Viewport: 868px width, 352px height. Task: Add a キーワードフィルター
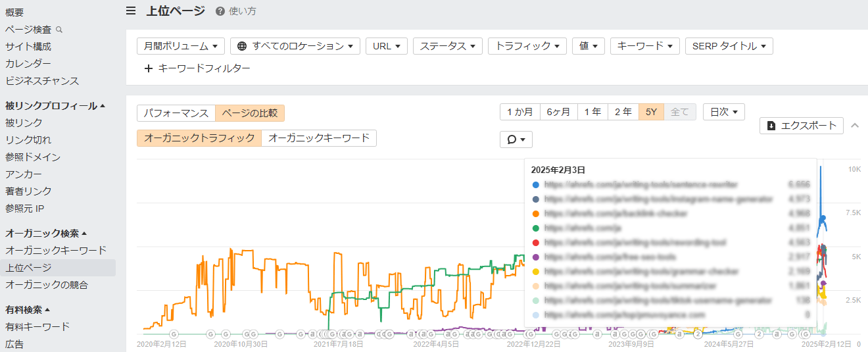(x=197, y=68)
